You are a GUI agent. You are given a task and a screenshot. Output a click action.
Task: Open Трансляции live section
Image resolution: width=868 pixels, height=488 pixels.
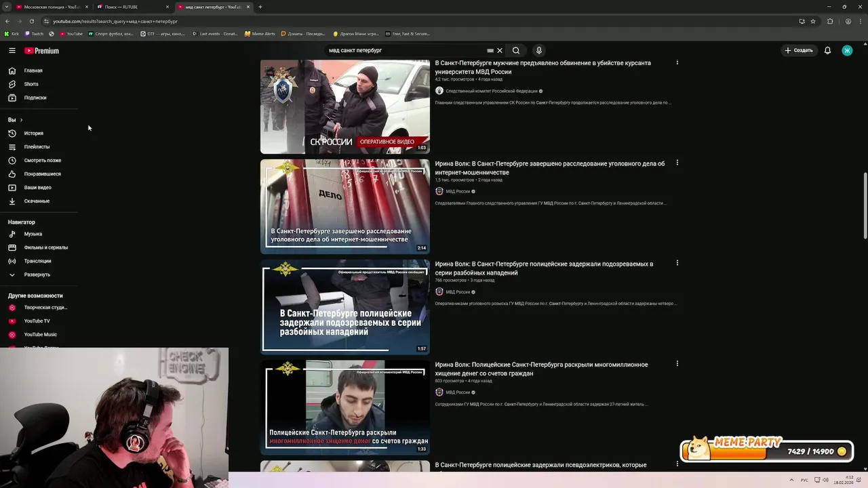pos(37,261)
